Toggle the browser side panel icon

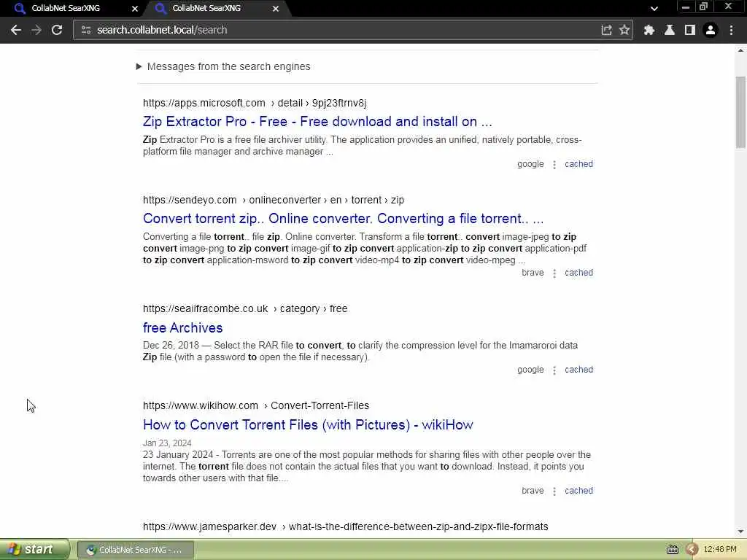[x=690, y=30]
